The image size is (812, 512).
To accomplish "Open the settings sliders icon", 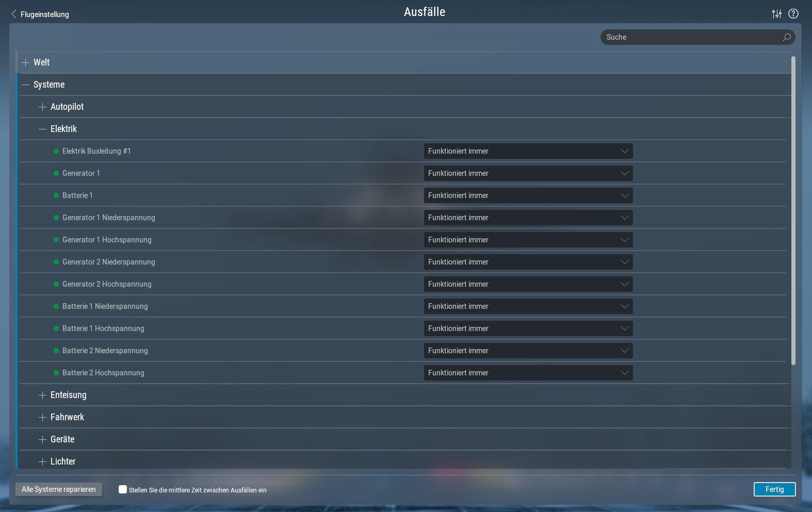I will [x=776, y=14].
